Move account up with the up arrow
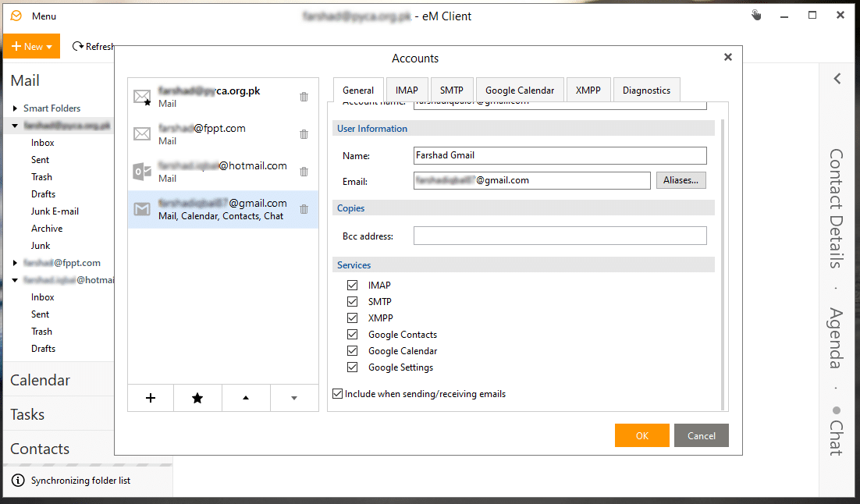Screen dimensions: 860x504 click(246, 398)
